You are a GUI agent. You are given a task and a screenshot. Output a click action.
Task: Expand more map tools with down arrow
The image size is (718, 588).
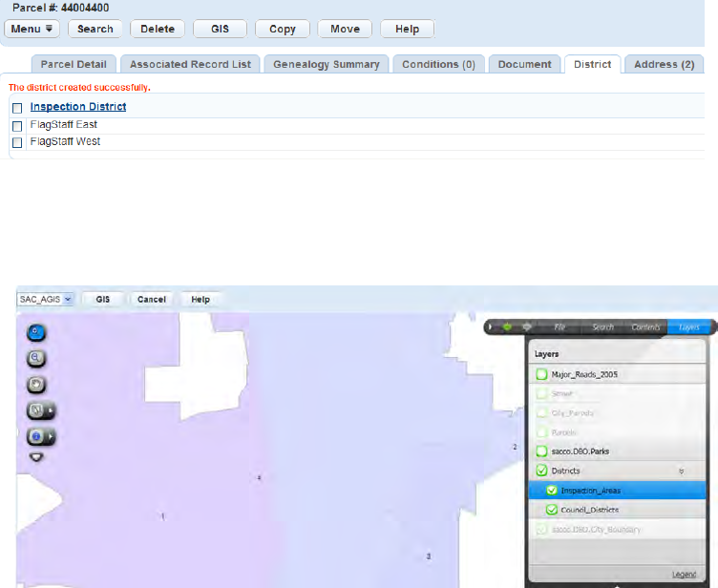(x=36, y=456)
